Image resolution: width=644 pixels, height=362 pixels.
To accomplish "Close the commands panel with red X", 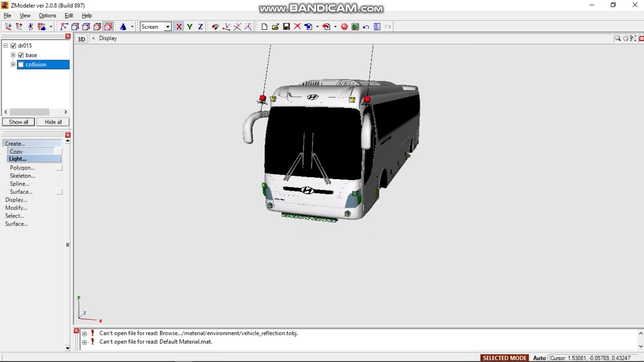I will point(68,135).
